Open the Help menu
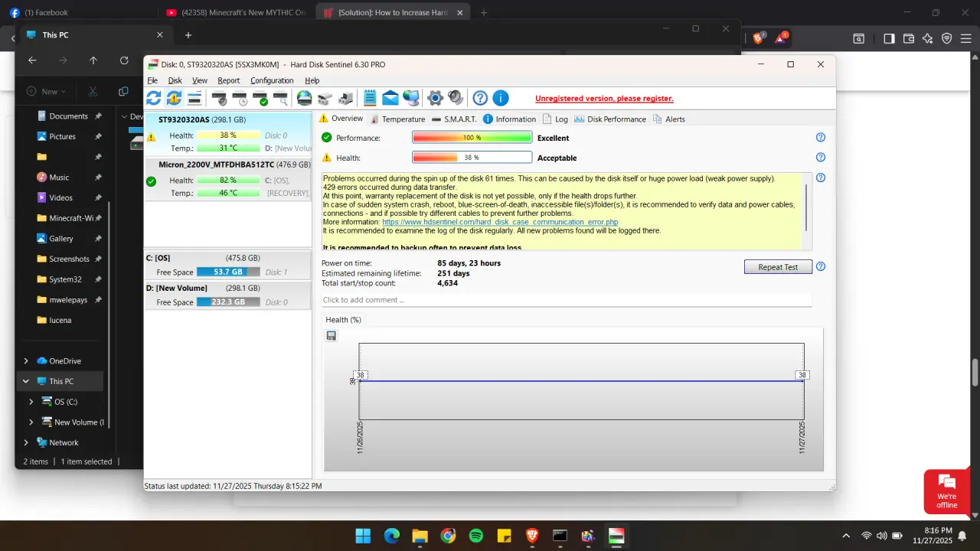The image size is (980, 551). (312, 80)
